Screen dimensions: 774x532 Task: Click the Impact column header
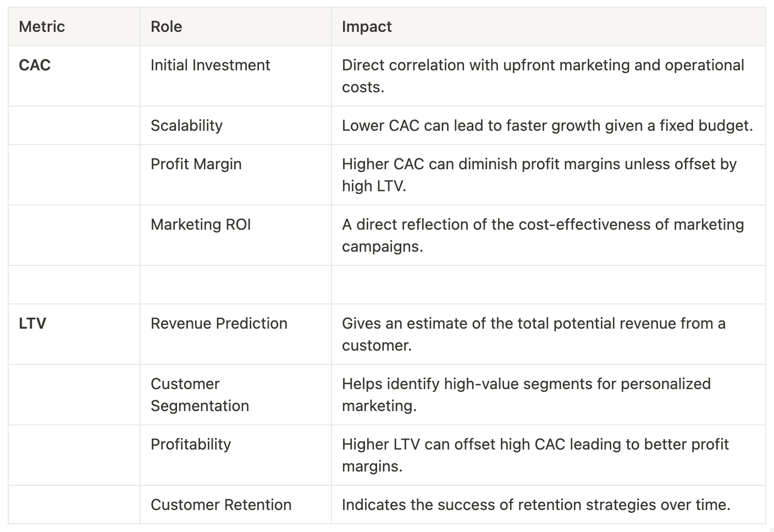point(367,26)
